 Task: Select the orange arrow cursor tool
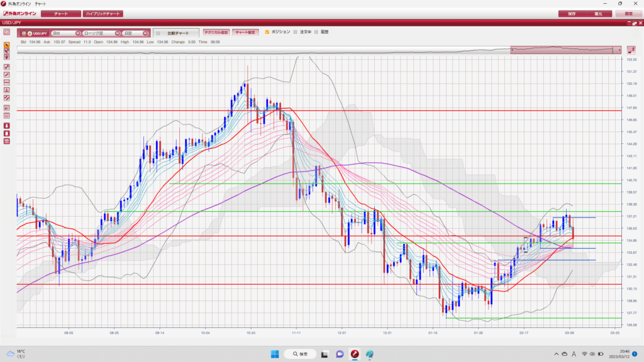tap(6, 45)
